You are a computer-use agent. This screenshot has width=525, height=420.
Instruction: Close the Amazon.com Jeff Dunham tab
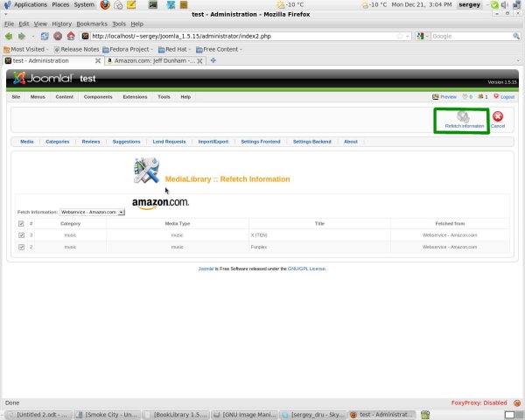pos(199,60)
